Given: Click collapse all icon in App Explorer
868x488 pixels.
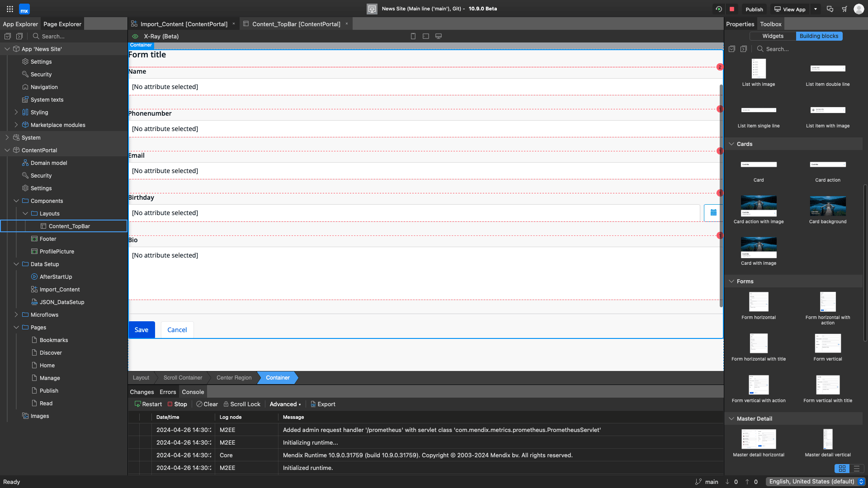Looking at the screenshot, I should pyautogui.click(x=19, y=36).
